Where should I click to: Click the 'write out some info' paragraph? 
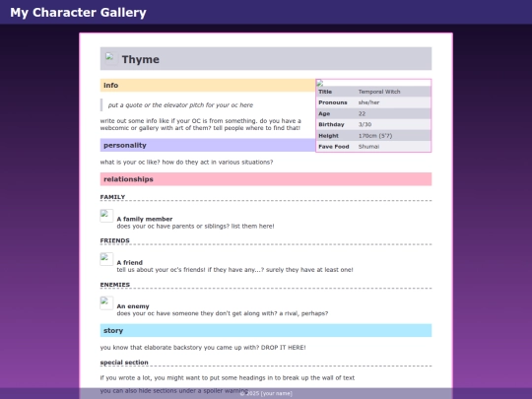tap(201, 124)
